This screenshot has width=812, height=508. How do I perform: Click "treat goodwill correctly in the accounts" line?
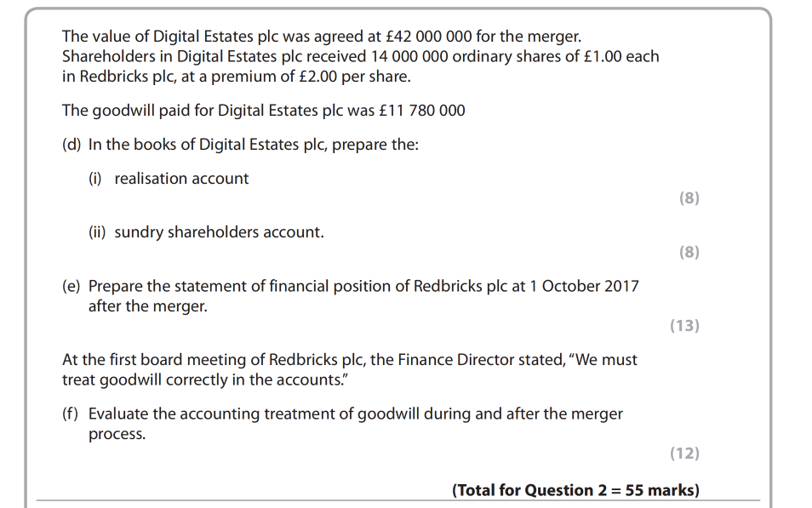(205, 380)
